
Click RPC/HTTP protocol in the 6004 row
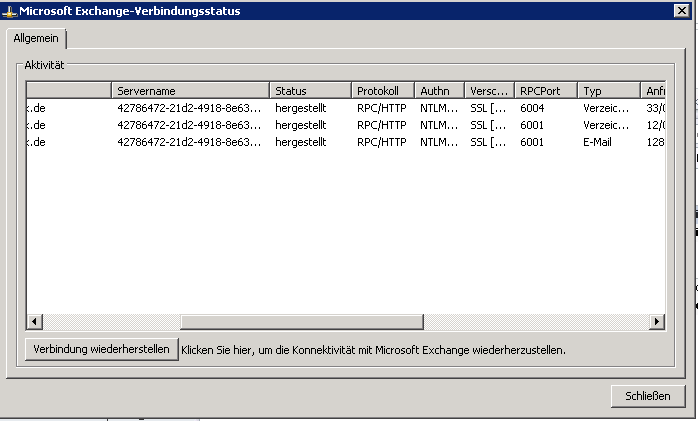381,108
